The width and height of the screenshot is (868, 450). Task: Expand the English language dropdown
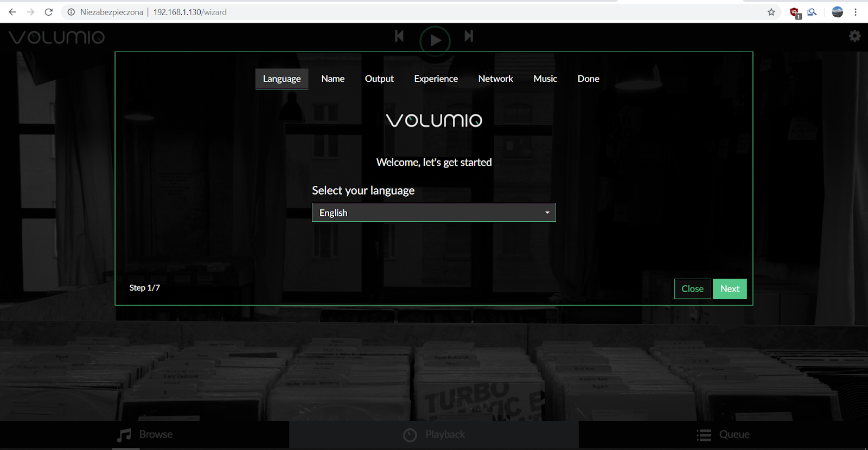tap(434, 213)
